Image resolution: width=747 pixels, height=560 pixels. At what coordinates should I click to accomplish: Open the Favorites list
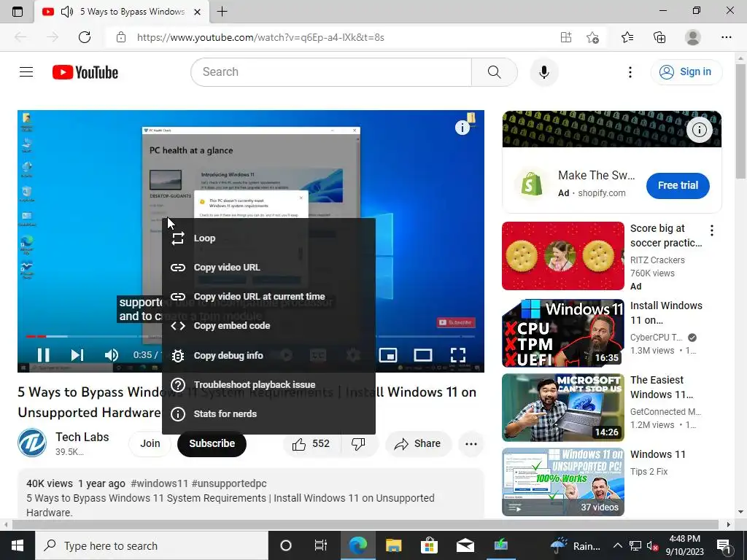click(x=627, y=37)
